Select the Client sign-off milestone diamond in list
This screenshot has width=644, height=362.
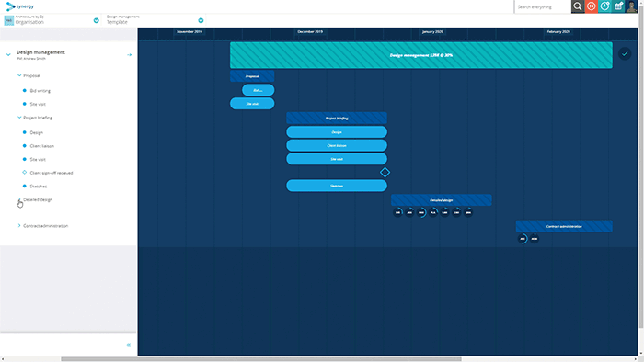coord(24,173)
